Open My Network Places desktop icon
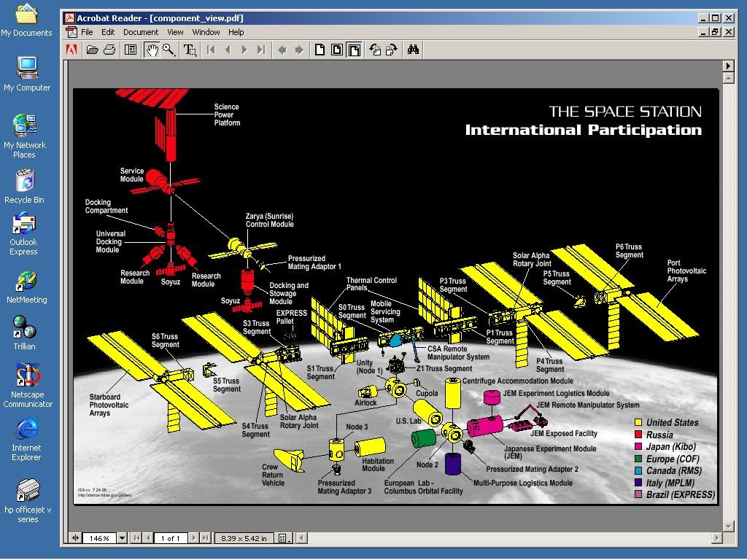This screenshot has height=560, width=747. pyautogui.click(x=24, y=136)
